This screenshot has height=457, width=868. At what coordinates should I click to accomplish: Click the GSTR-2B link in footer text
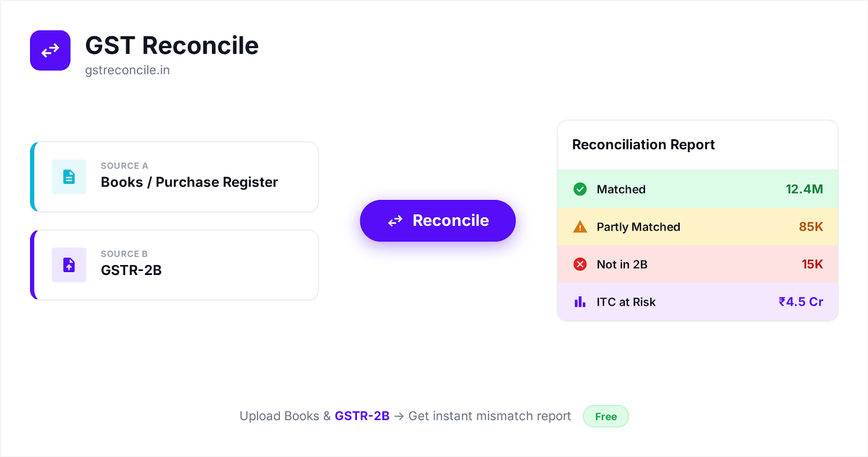(x=362, y=416)
